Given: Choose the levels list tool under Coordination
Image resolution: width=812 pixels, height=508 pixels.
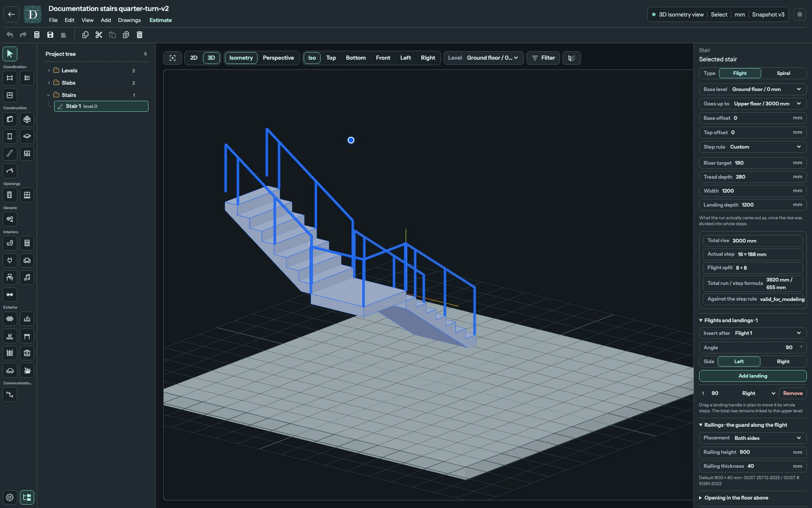Looking at the screenshot, I should pos(27,78).
